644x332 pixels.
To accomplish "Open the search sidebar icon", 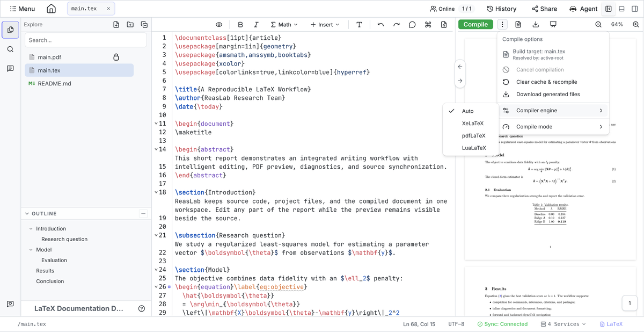I will [x=10, y=49].
